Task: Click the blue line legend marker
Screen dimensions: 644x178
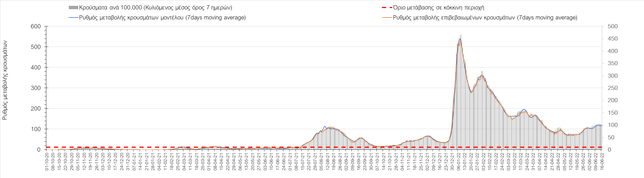Action: (x=73, y=18)
